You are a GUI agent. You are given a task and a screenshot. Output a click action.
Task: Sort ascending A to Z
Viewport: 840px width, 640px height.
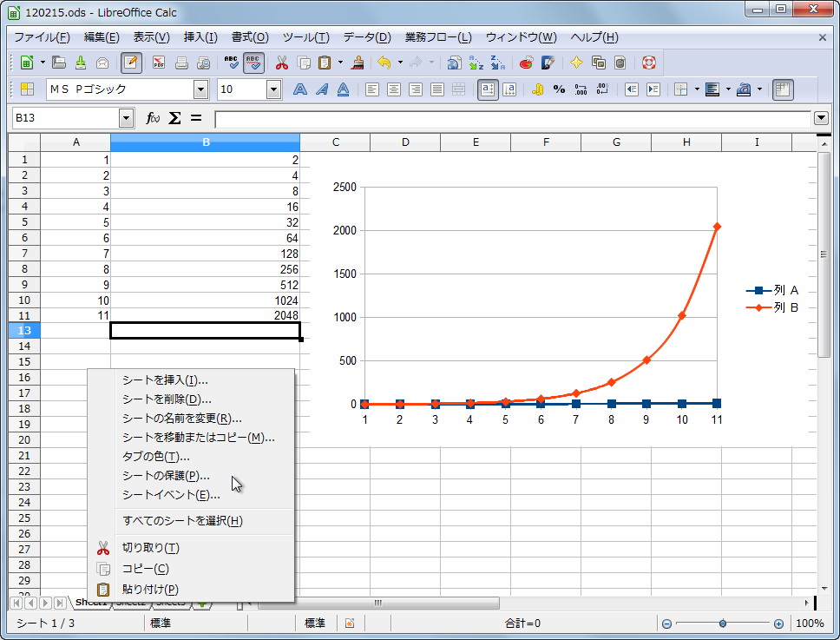tap(476, 63)
